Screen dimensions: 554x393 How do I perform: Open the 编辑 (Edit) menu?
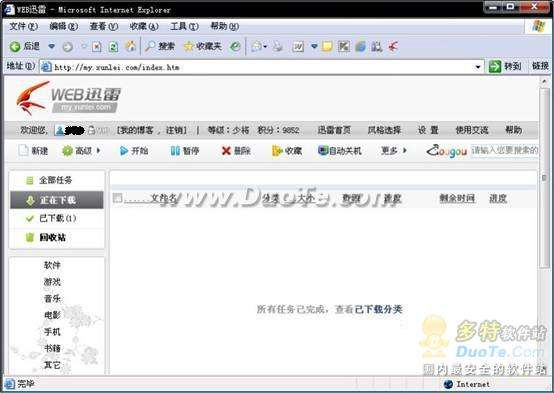pyautogui.click(x=64, y=26)
